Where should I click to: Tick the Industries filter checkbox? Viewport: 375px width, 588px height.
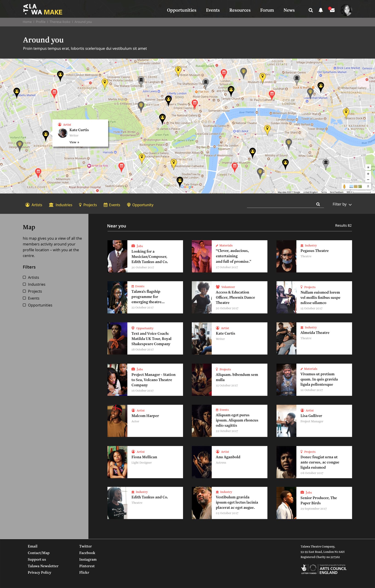coord(24,284)
